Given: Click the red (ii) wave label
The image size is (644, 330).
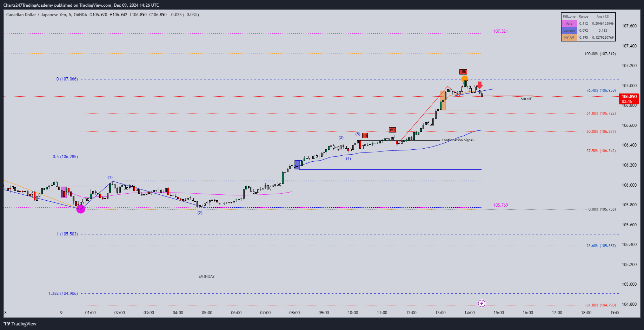Looking at the screenshot, I should point(392,130).
